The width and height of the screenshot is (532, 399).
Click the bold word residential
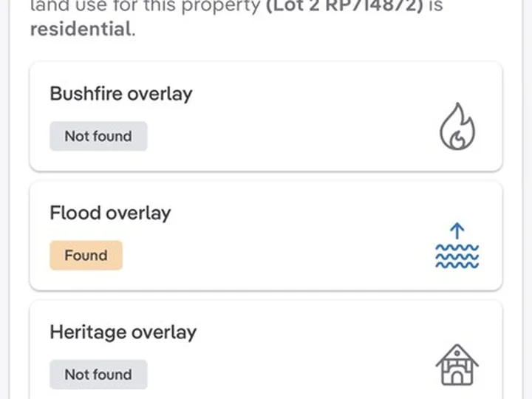click(x=81, y=29)
